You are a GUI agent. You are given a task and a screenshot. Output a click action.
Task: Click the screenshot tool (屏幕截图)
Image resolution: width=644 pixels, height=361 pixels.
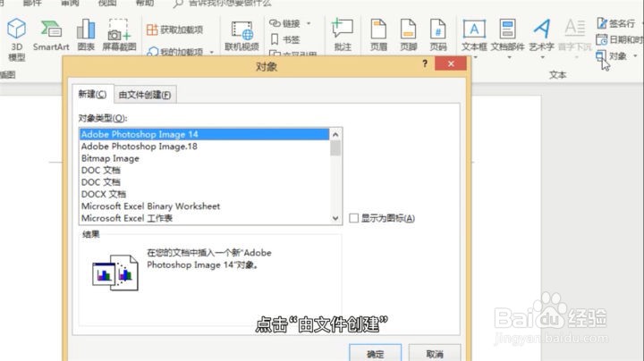click(119, 35)
